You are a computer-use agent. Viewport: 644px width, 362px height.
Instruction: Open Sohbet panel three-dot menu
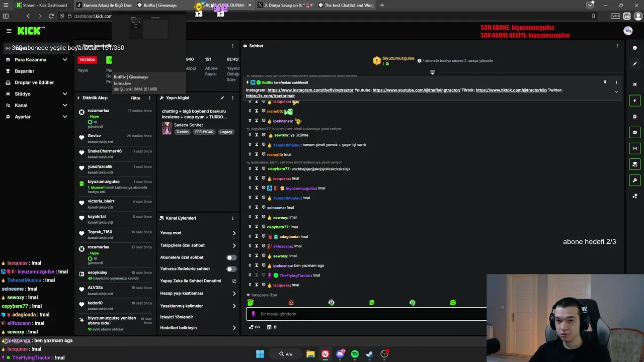[x=618, y=46]
